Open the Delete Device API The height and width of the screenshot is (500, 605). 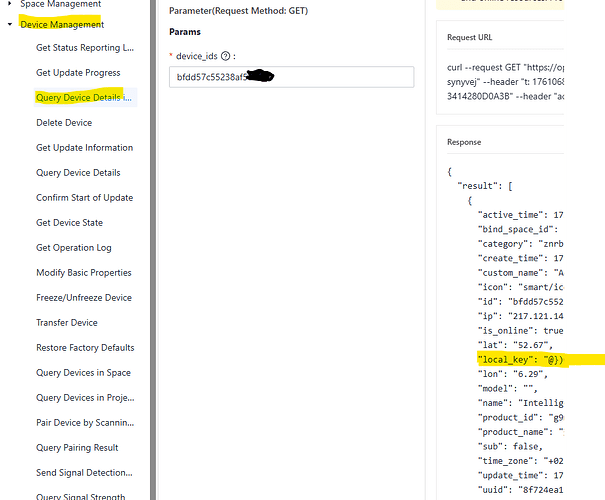[x=64, y=122]
